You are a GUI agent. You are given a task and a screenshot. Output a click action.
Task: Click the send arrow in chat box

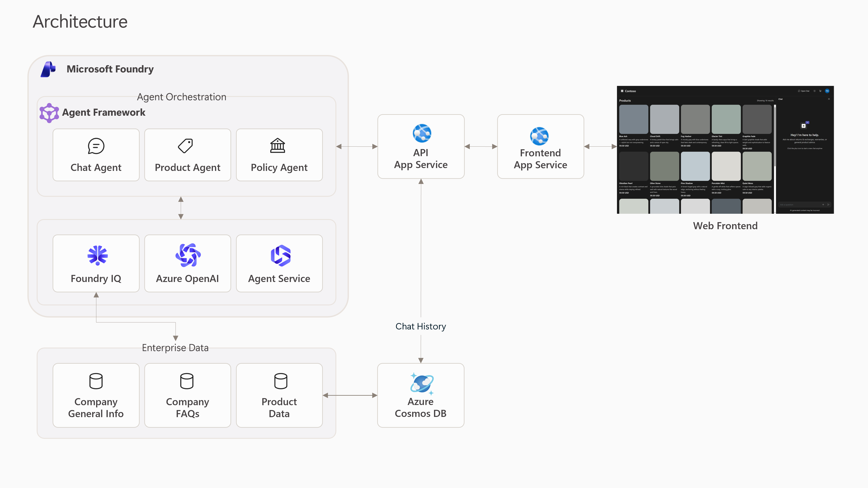[x=829, y=205]
